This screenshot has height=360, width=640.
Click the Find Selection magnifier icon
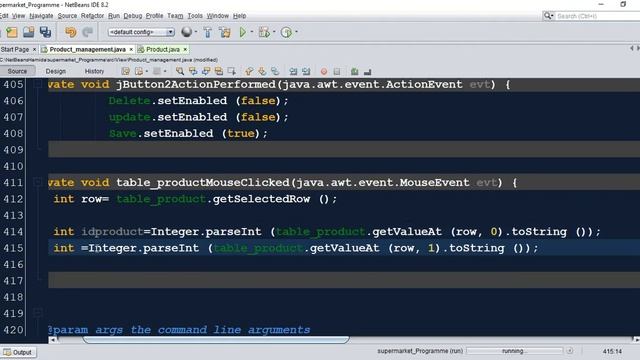(x=180, y=71)
